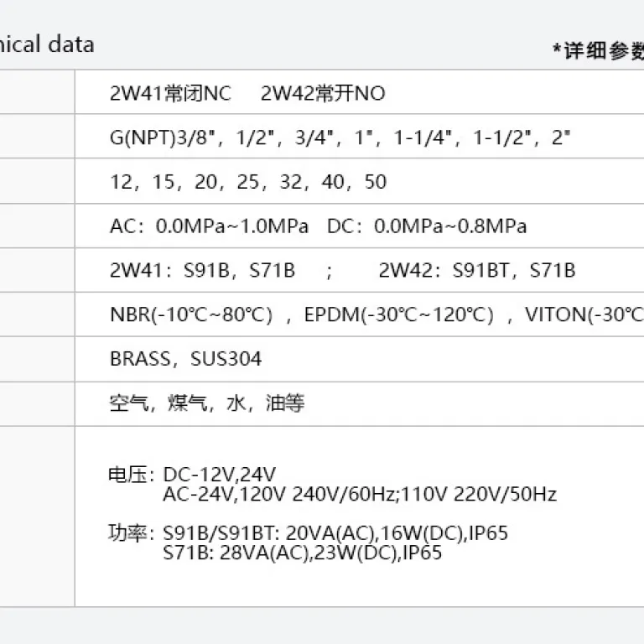Click the '2W41: S91B, S71B' text
Screen dimensions: 644x644
pos(202,270)
